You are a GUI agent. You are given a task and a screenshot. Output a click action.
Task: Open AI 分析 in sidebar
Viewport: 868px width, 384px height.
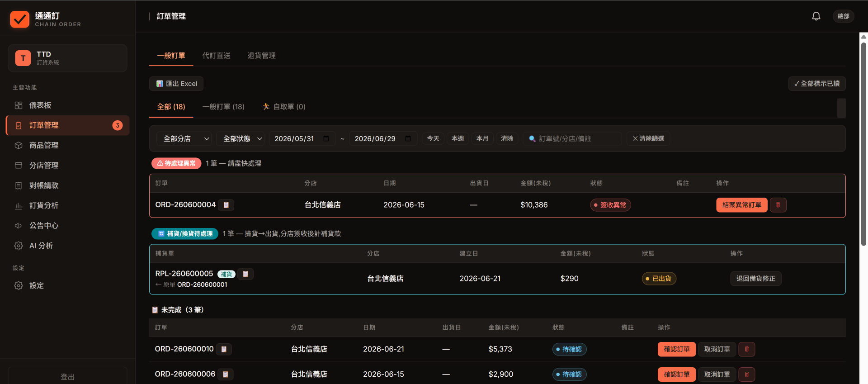pyautogui.click(x=68, y=246)
